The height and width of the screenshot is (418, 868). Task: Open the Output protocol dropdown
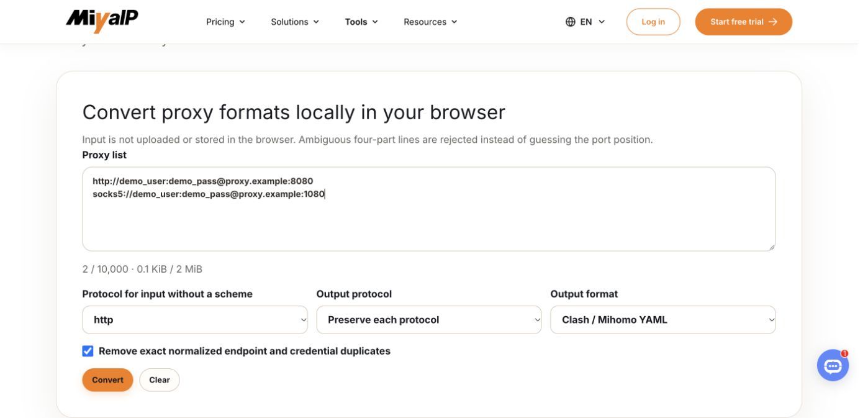click(x=429, y=320)
